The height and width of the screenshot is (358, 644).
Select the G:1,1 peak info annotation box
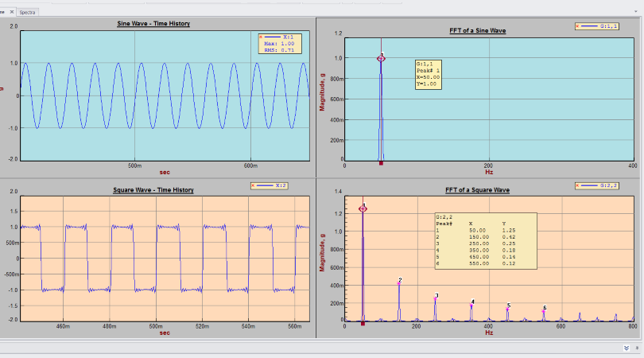pos(428,74)
